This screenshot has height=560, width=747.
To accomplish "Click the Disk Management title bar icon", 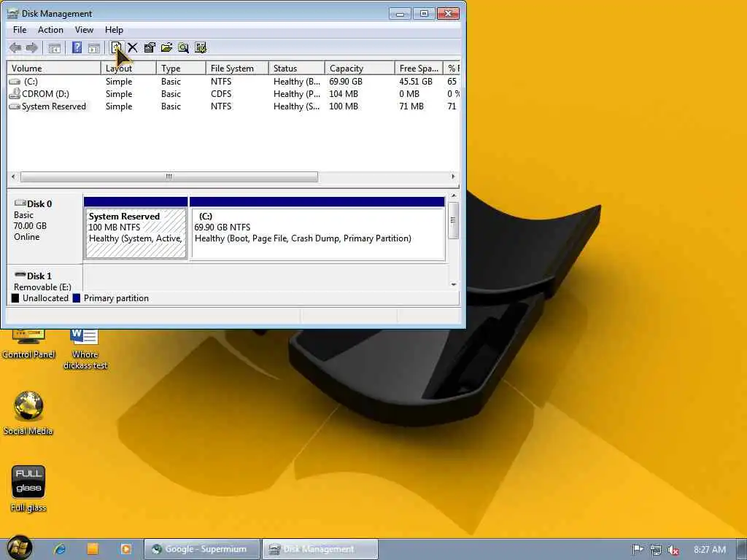I will point(13,13).
